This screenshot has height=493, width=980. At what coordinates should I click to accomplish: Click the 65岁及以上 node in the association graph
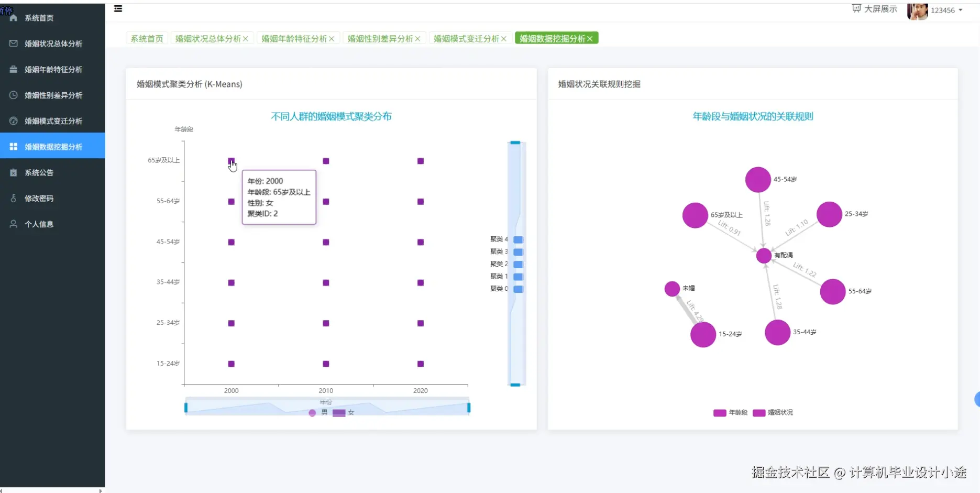pyautogui.click(x=695, y=215)
